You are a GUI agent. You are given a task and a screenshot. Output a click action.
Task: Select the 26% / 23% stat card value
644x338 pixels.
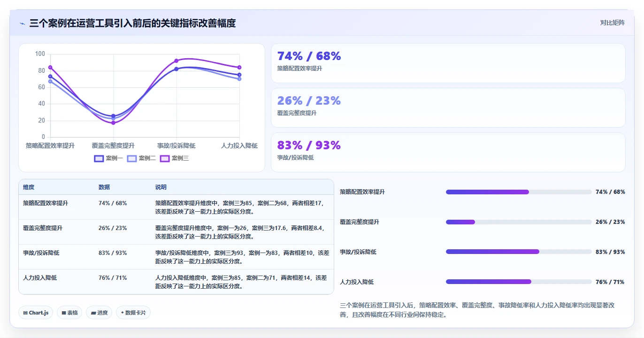point(309,100)
